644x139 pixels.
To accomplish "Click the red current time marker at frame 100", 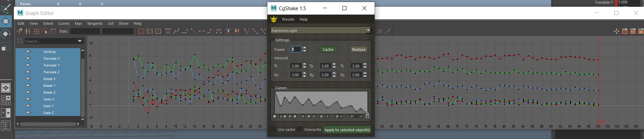I will coord(599,81).
